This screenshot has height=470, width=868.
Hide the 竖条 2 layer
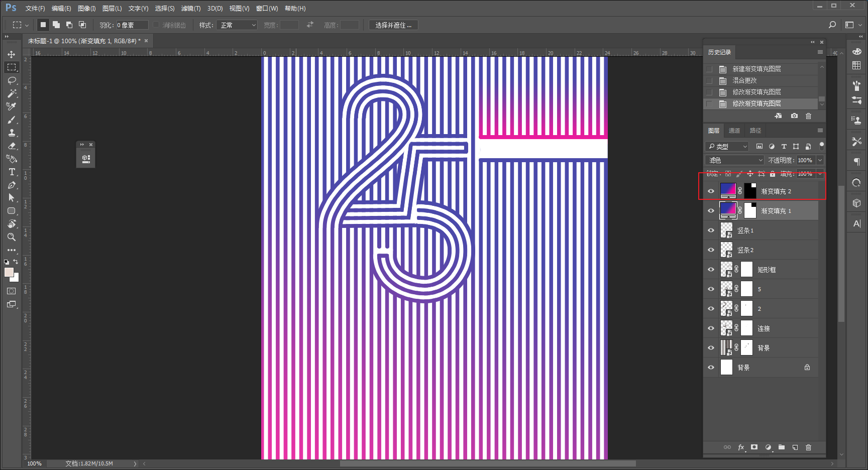[x=711, y=250]
